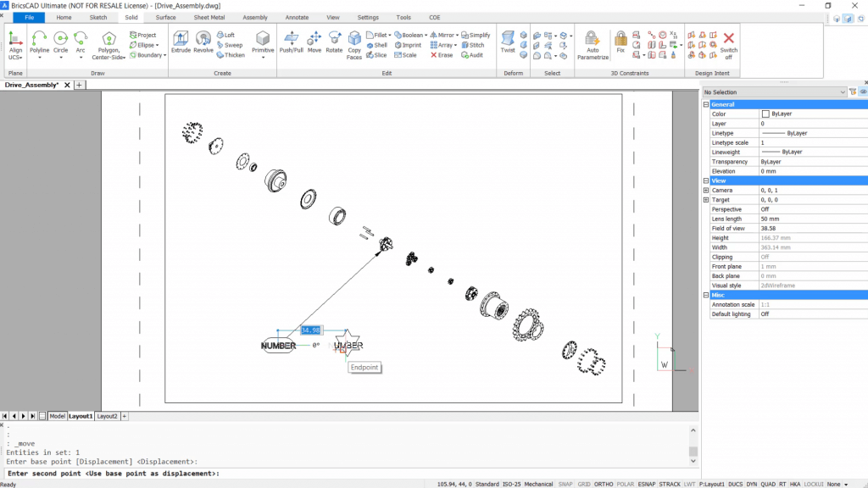
Task: Toggle LWT lineweight display
Action: pos(689,484)
